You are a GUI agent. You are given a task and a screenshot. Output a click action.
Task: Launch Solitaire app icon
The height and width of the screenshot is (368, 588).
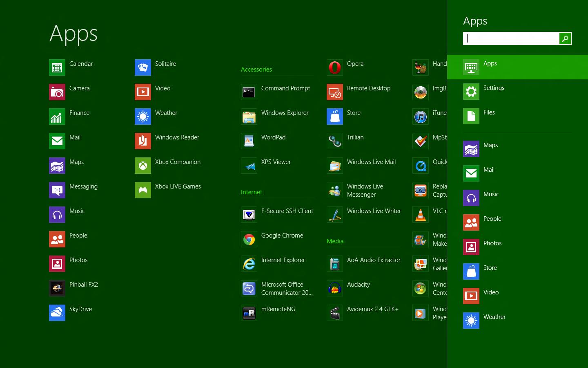143,67
